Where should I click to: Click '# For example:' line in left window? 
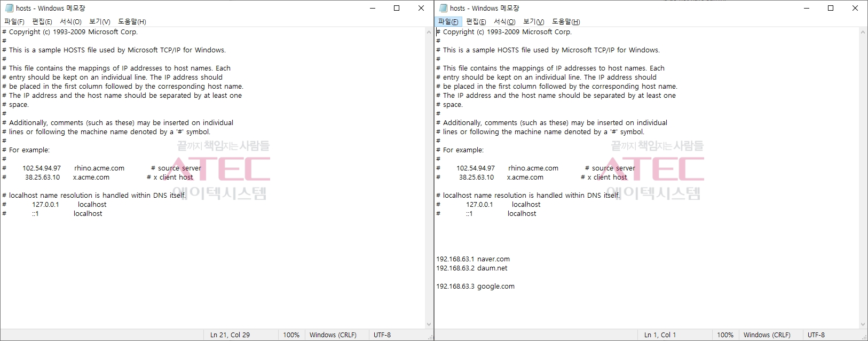click(26, 150)
